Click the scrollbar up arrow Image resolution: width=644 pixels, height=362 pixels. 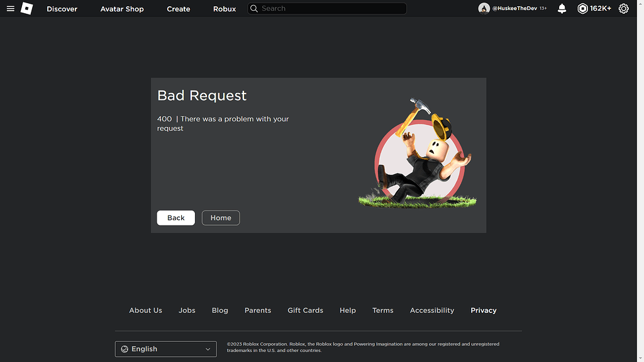(x=640, y=3)
